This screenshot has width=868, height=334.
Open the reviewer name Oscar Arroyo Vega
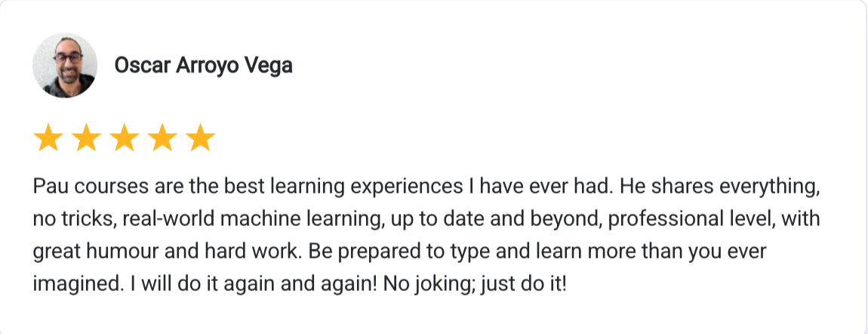203,66
